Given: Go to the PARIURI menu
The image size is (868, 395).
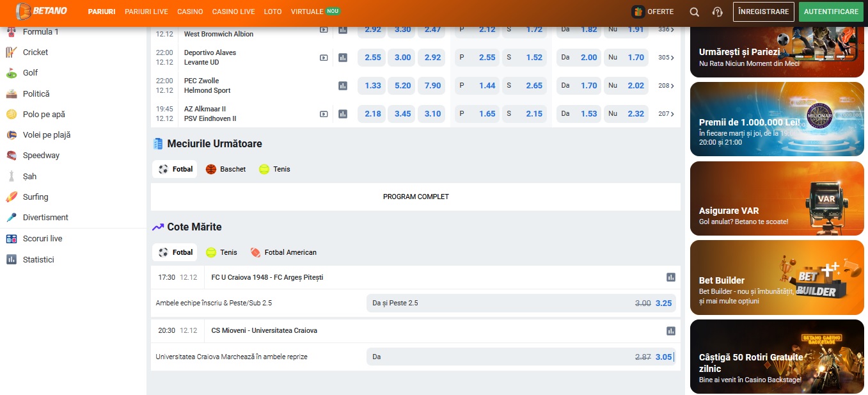Looking at the screenshot, I should (x=102, y=12).
